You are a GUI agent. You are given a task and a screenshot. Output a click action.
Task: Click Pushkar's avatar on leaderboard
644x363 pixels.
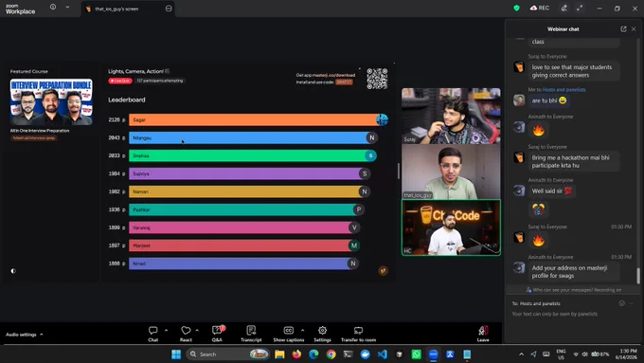coord(359,209)
